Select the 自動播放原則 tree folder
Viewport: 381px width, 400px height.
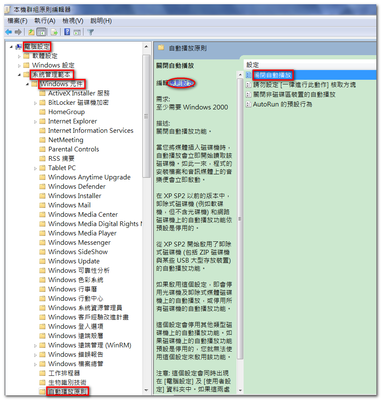(x=68, y=391)
